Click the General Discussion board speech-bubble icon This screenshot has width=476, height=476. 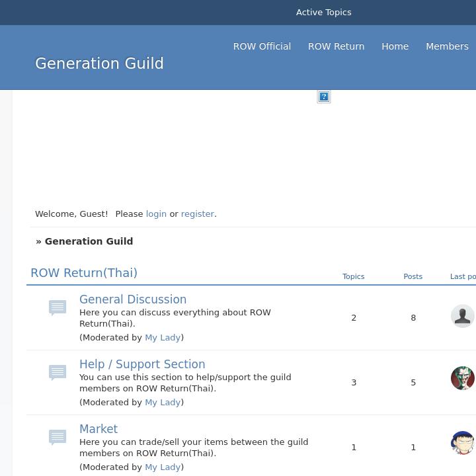tap(58, 307)
